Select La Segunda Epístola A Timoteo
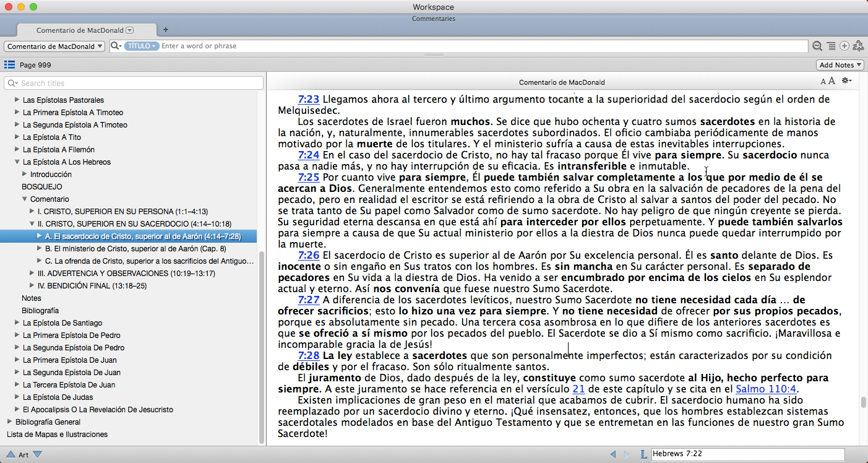 pos(75,124)
